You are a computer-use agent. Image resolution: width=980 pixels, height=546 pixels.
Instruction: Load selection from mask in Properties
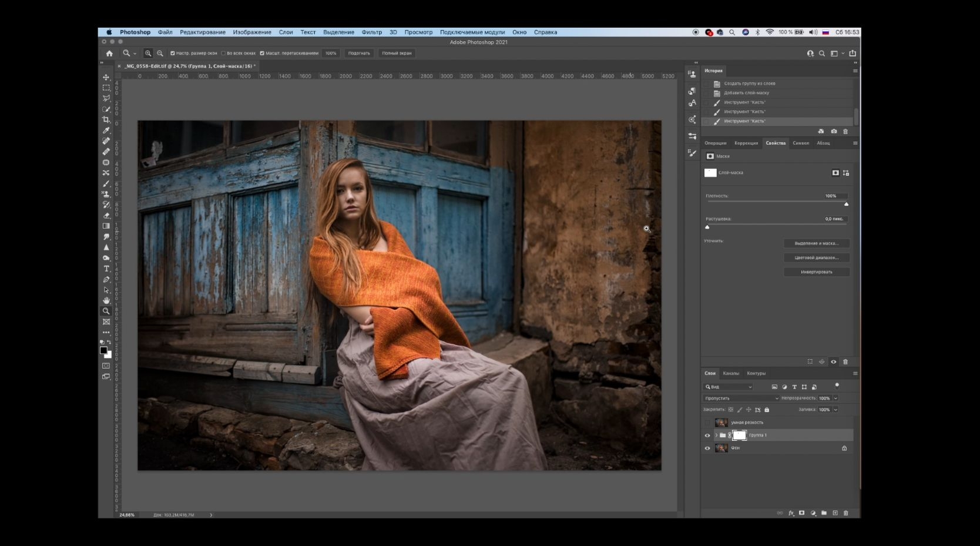tap(810, 361)
